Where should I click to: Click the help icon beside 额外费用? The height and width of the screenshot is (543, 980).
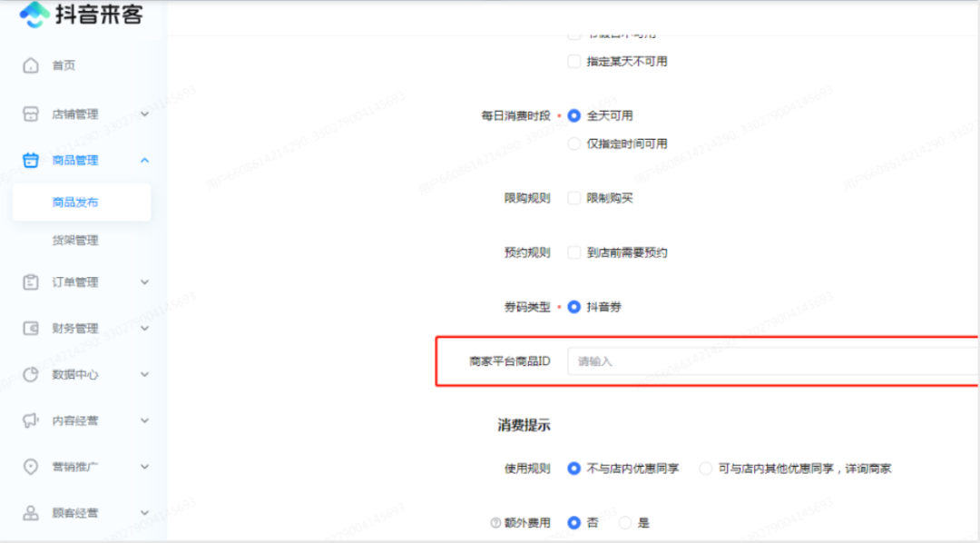pyautogui.click(x=495, y=523)
